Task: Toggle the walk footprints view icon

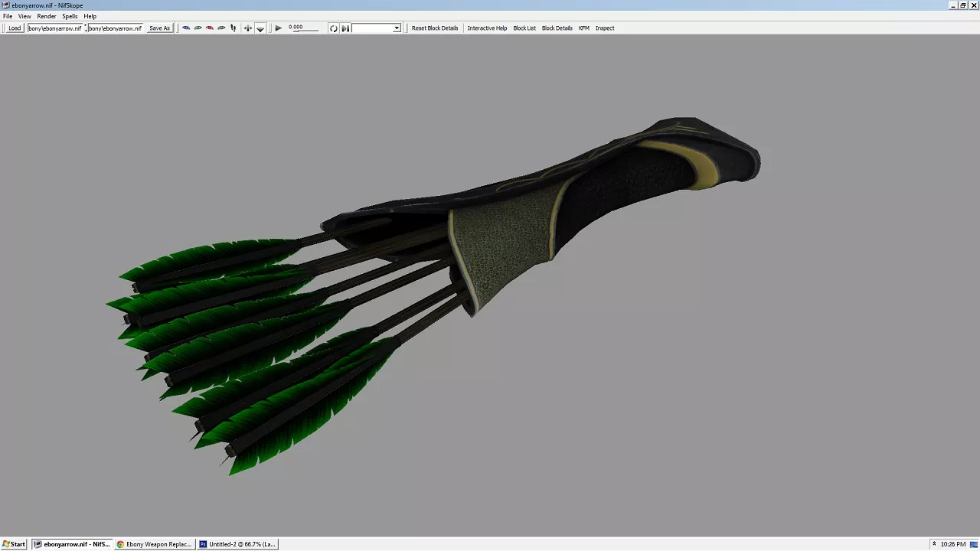Action: pos(234,28)
